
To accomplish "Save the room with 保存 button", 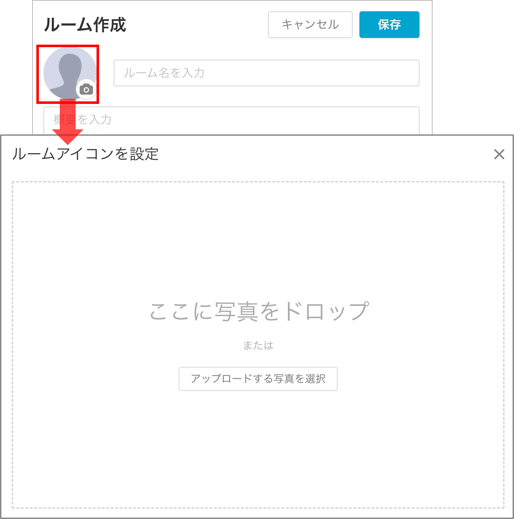I will [389, 25].
